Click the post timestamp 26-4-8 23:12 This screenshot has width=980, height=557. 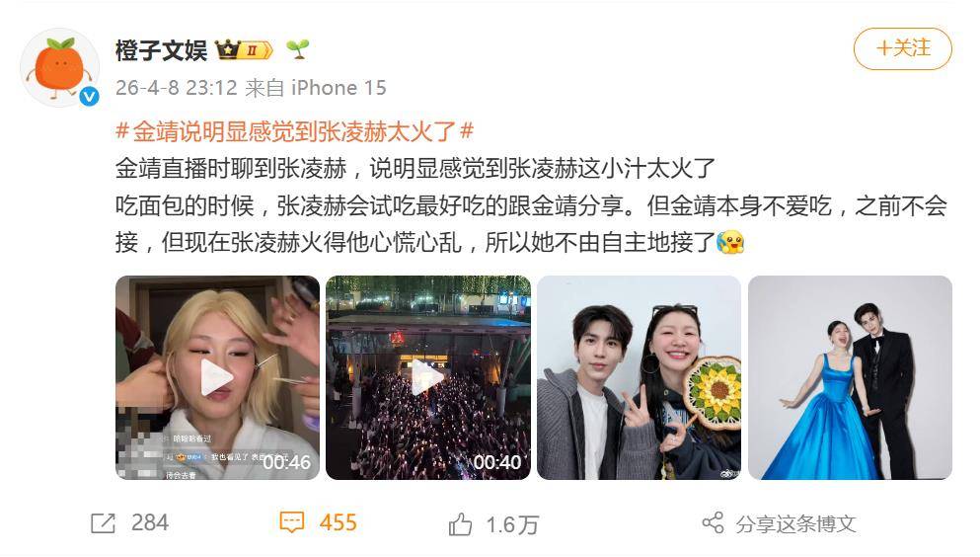pos(177,88)
